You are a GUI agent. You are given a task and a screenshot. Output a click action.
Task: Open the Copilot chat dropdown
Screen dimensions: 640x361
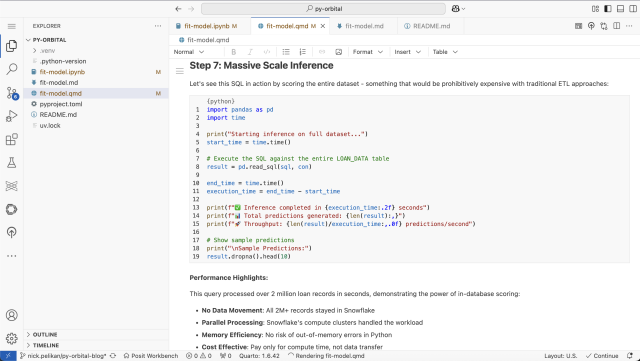tap(458, 9)
